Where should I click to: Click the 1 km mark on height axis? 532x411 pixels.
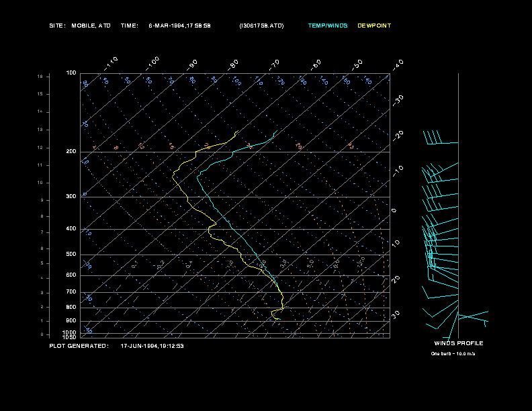[x=42, y=321]
